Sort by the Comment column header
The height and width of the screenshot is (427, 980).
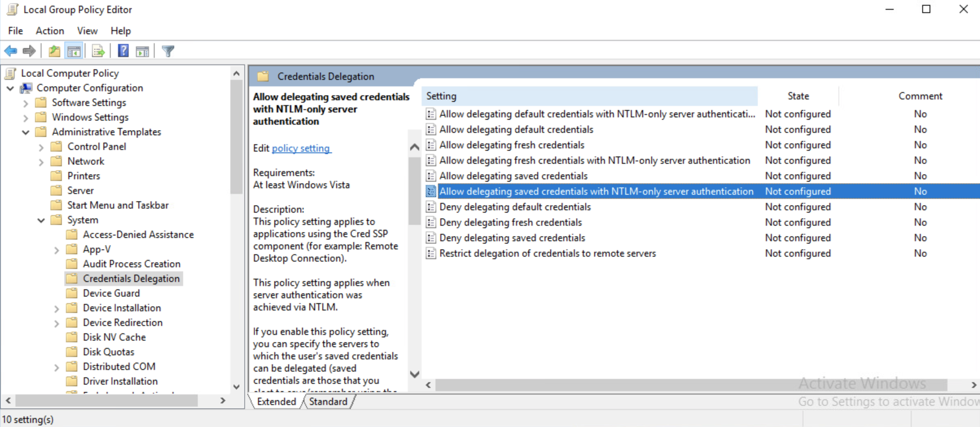(x=920, y=96)
